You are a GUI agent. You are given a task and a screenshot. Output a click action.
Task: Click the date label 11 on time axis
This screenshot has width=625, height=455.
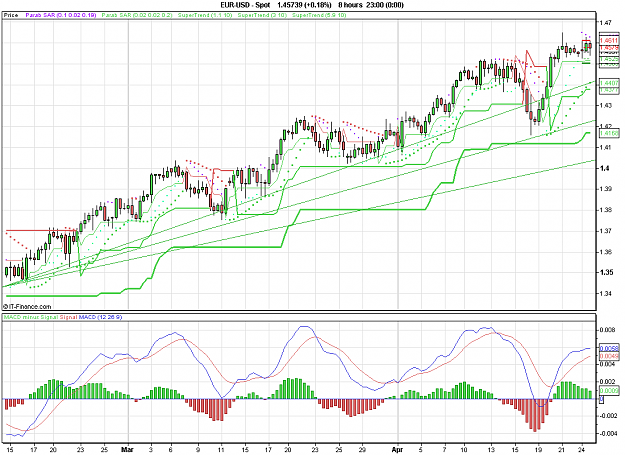click(222, 450)
